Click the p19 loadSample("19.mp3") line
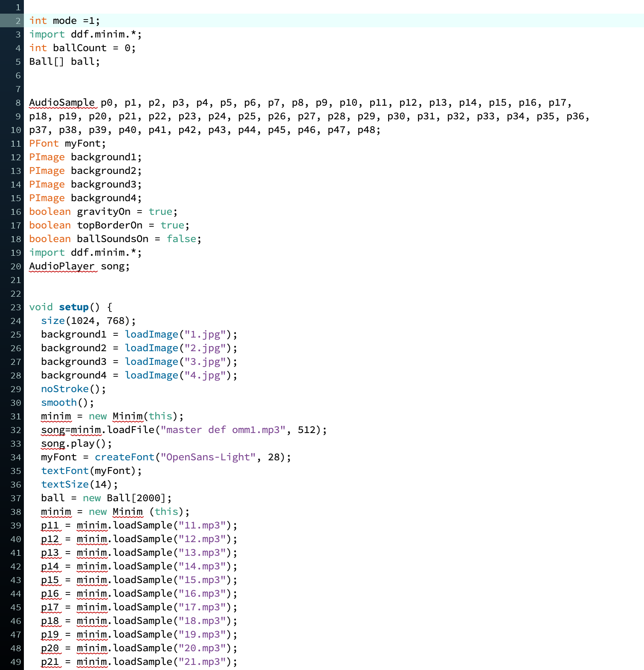 [139, 634]
